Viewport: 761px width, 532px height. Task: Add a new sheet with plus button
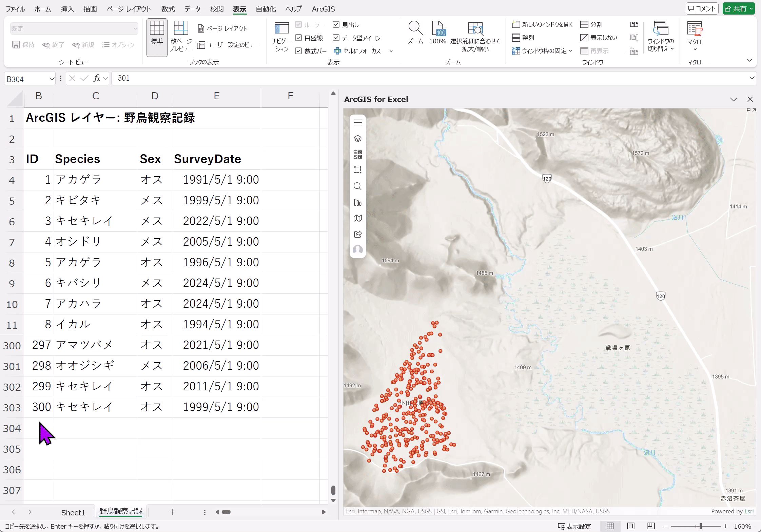pos(173,512)
